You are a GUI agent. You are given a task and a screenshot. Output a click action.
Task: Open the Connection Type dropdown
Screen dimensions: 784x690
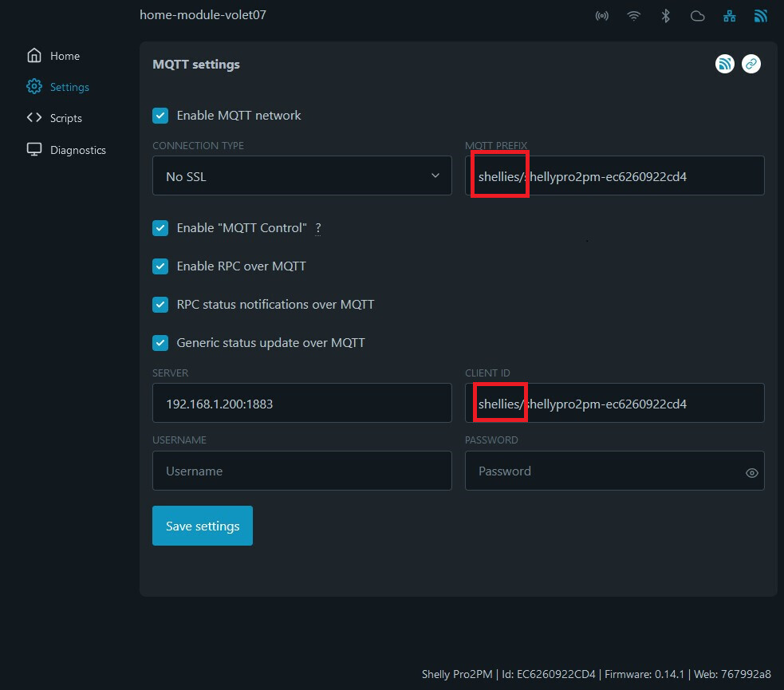point(301,175)
